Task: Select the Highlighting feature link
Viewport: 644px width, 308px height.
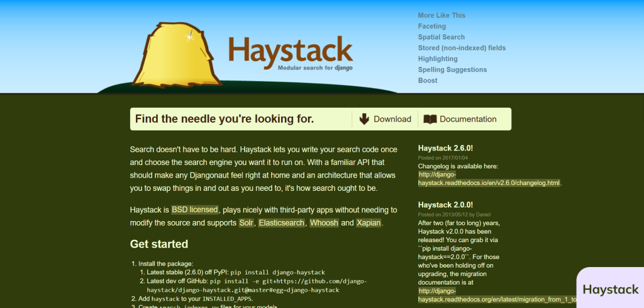Action: coord(438,59)
